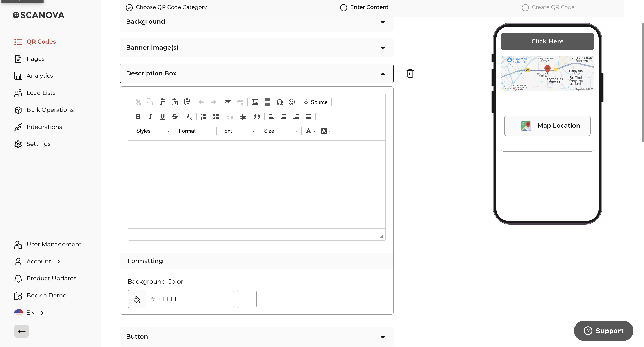This screenshot has height=347, width=644.
Task: Click the Unlink icon
Action: point(240,102)
